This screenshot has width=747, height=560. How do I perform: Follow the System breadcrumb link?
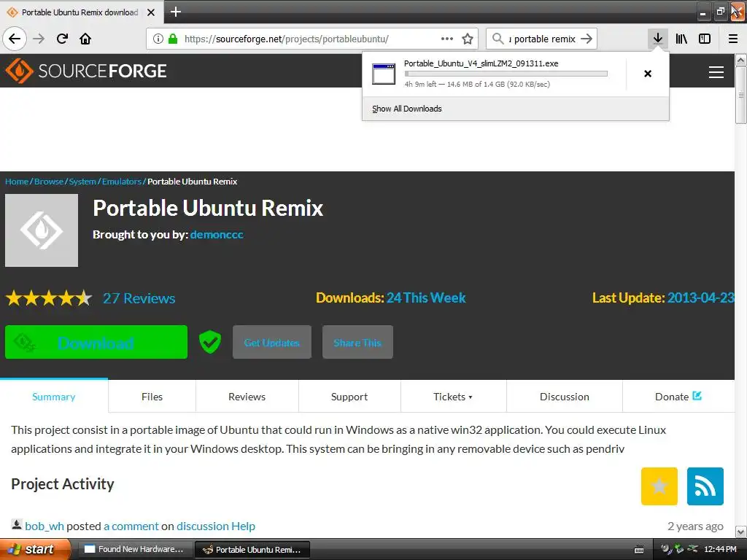tap(82, 182)
